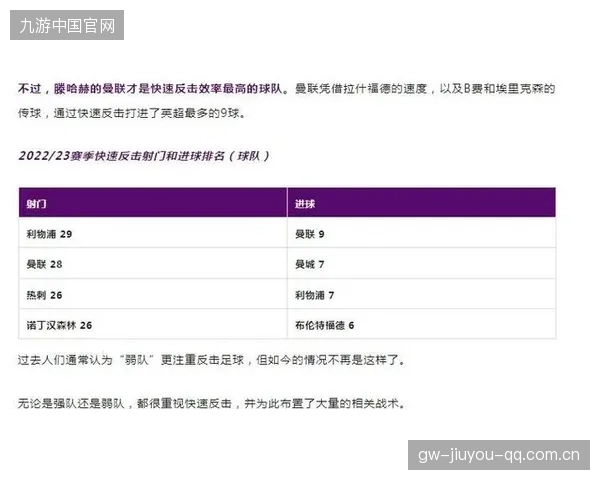Image resolution: width=600 pixels, height=480 pixels.
Task: Click the 射门 table header
Action: click(x=153, y=202)
